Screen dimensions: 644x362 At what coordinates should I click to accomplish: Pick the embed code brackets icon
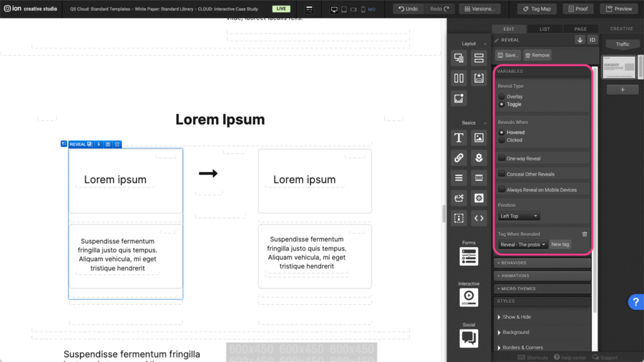(479, 218)
